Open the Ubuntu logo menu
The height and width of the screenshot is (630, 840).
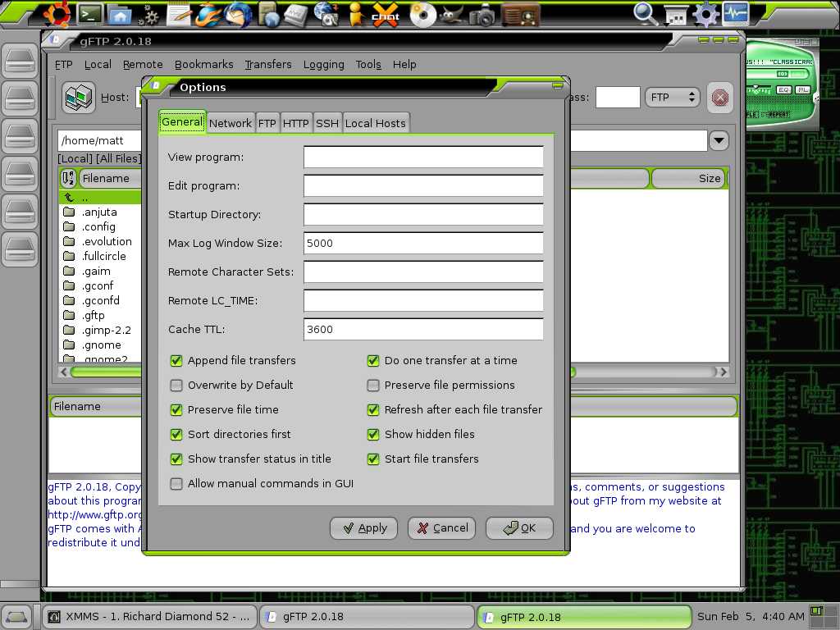[x=57, y=13]
